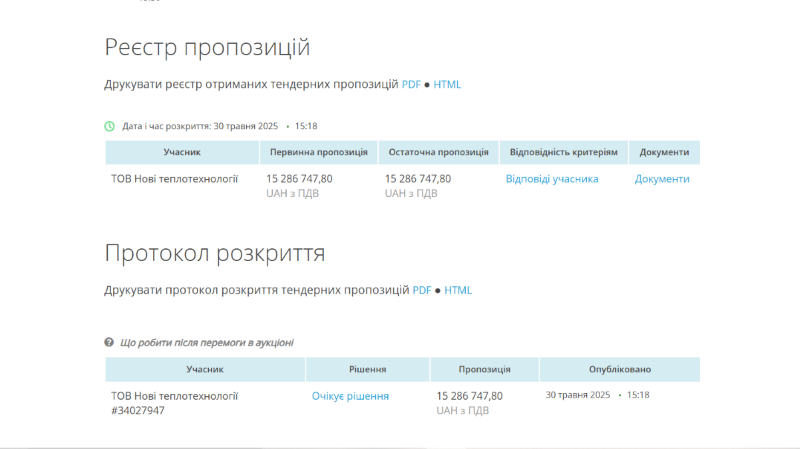Select participant with code #34027947 in protocol
This screenshot has width=800, height=449.
pos(175,403)
